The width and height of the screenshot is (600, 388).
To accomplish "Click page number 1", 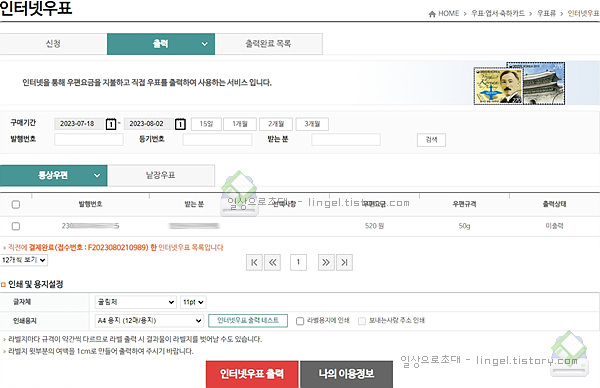I will coord(298,262).
